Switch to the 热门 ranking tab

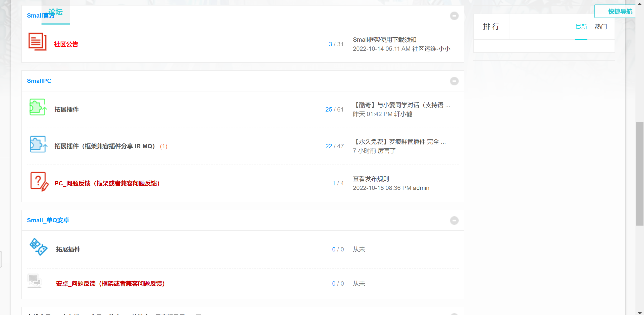pyautogui.click(x=601, y=27)
